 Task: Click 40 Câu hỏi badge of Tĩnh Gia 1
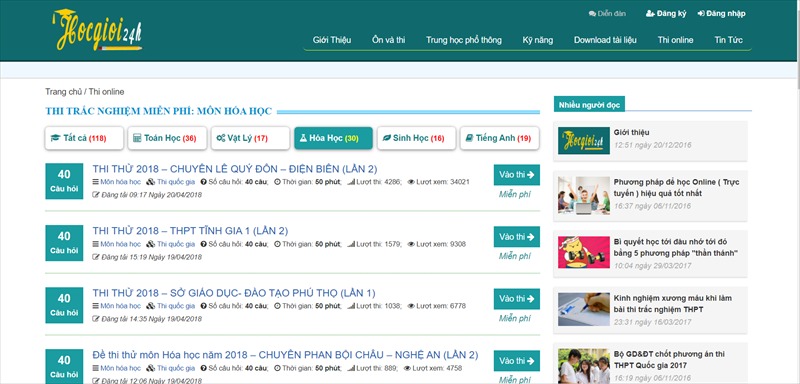64,243
